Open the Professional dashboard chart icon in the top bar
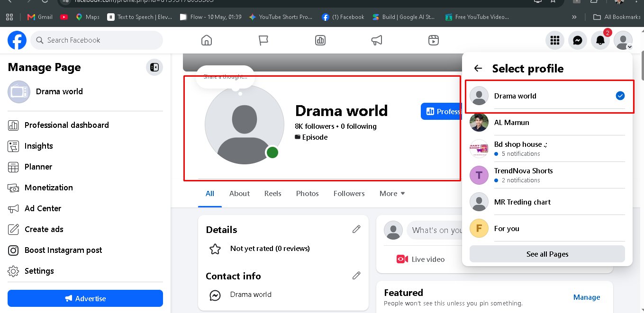Screen dimensions: 644x313 [x=320, y=40]
